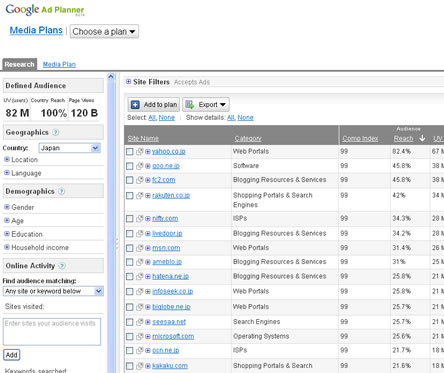Open ocn.ne.jp in new window icon
The height and width of the screenshot is (373, 444).
coord(140,351)
